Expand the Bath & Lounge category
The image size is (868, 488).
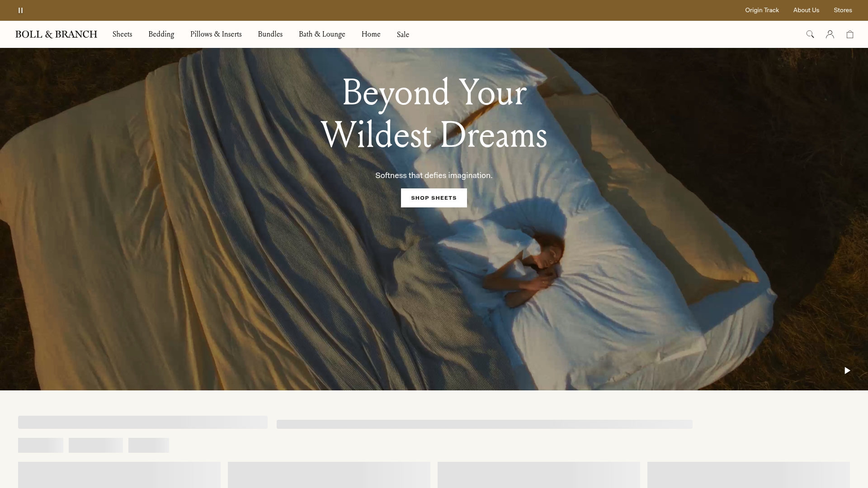point(321,34)
